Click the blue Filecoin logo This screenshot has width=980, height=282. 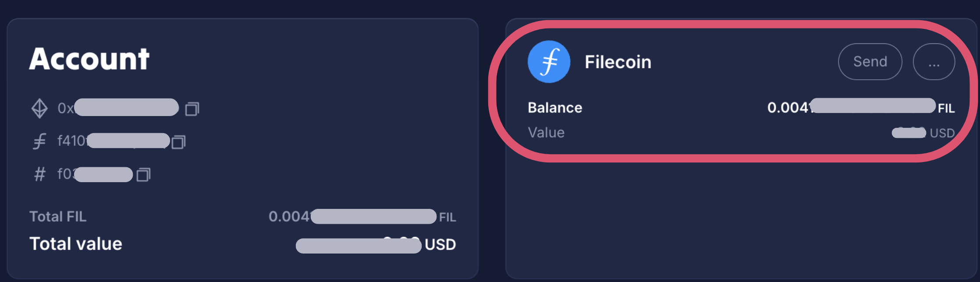549,61
